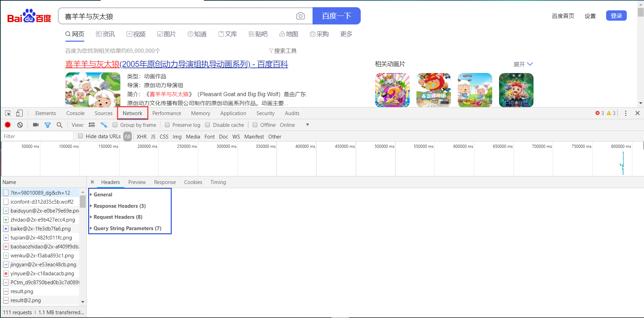Open the 采购 search category
644x318 pixels.
coord(319,34)
